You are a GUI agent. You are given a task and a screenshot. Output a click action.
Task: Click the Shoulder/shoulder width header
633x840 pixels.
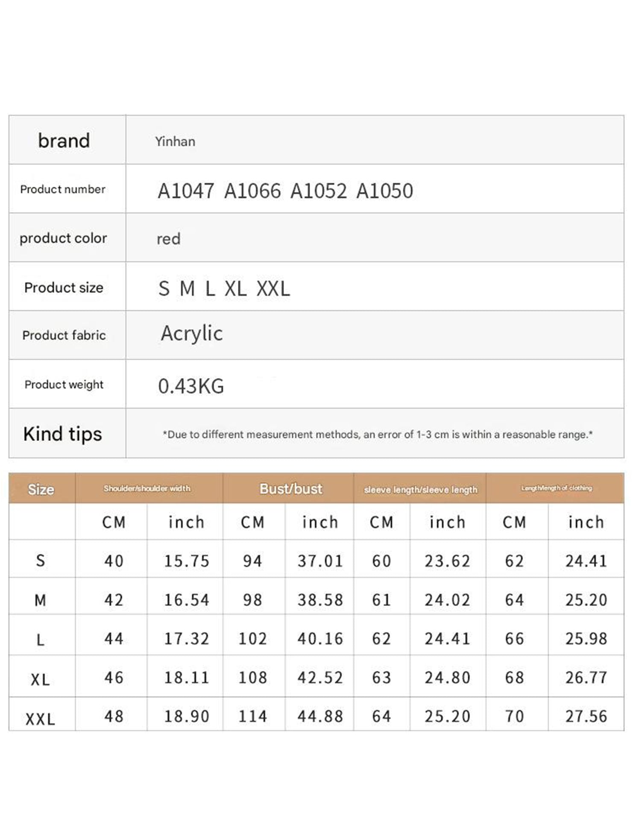147,488
